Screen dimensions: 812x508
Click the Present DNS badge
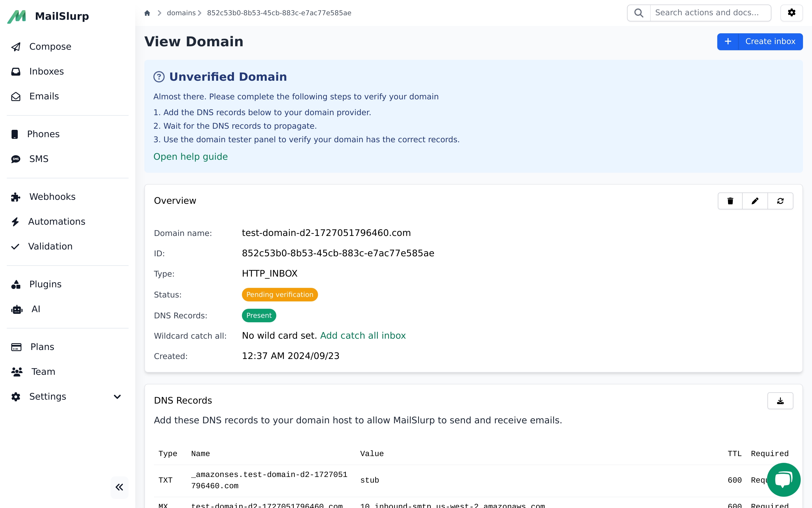[x=259, y=316]
